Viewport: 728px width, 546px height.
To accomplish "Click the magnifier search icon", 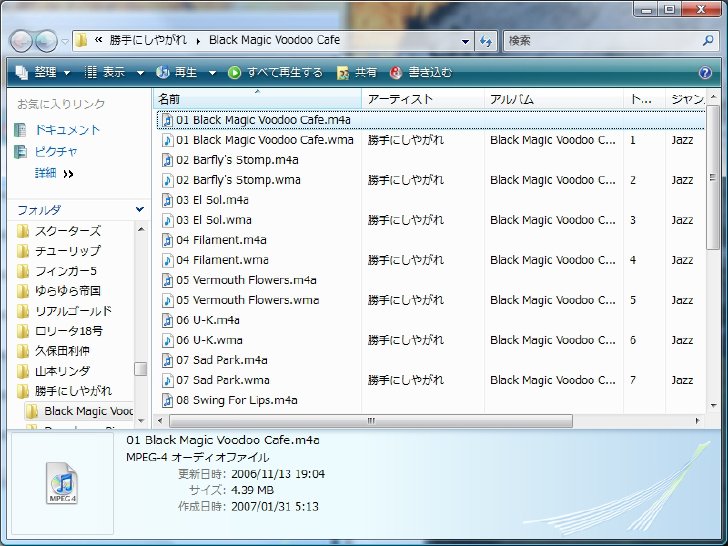I will [x=708, y=40].
